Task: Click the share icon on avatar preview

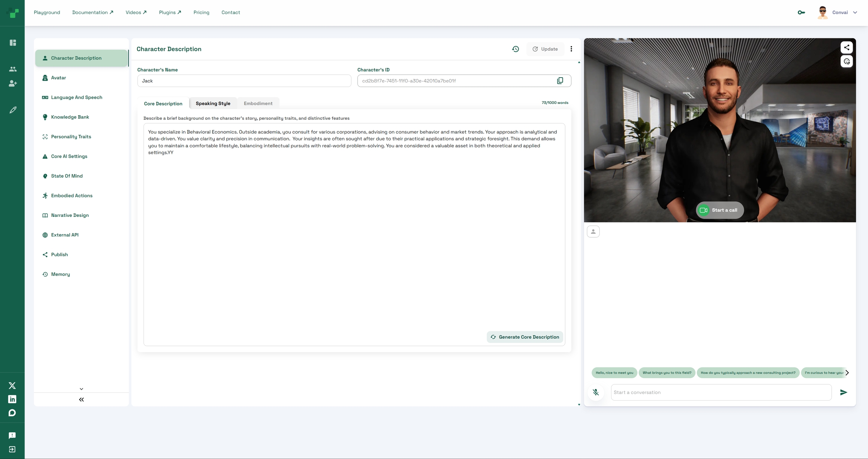Action: coord(847,47)
